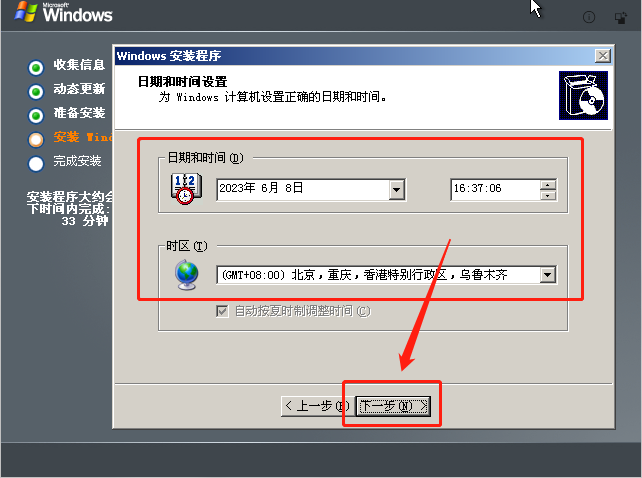Click the info circle icon at top right
The image size is (642, 478).
(589, 17)
